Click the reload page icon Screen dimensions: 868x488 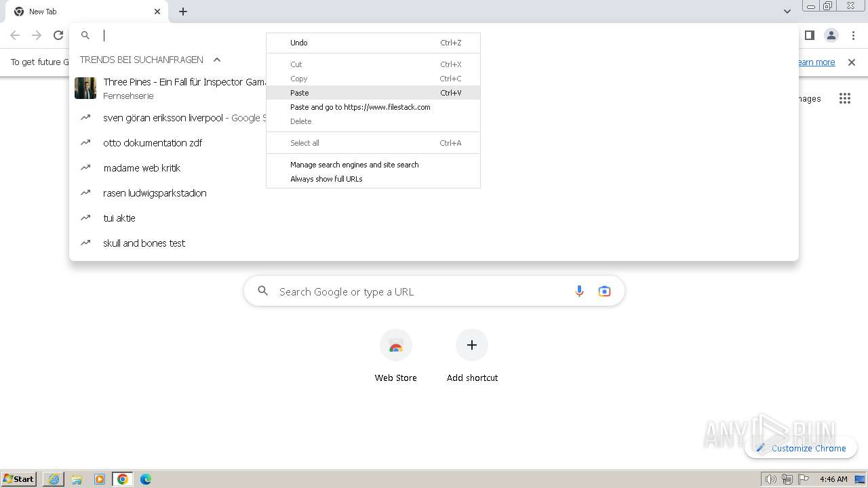(58, 35)
